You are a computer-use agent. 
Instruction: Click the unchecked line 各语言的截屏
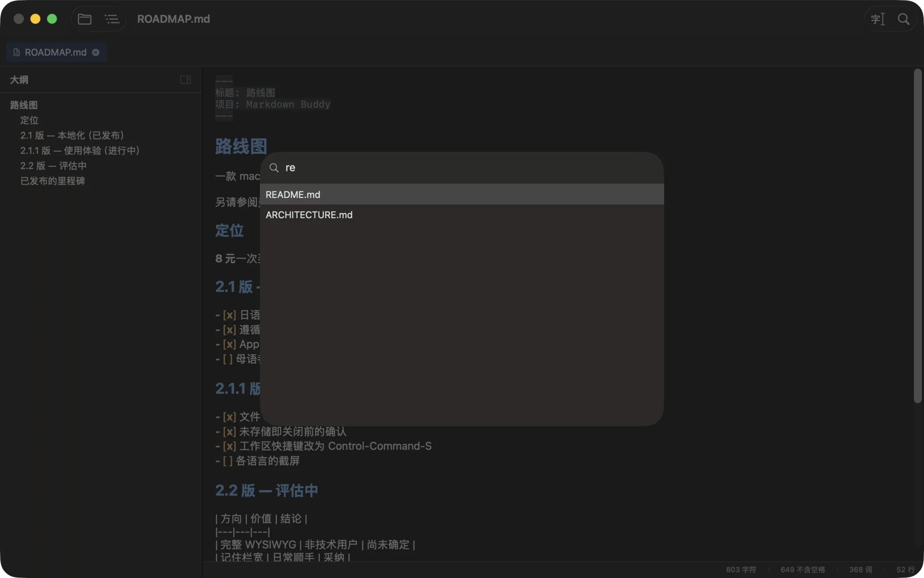pyautogui.click(x=257, y=461)
